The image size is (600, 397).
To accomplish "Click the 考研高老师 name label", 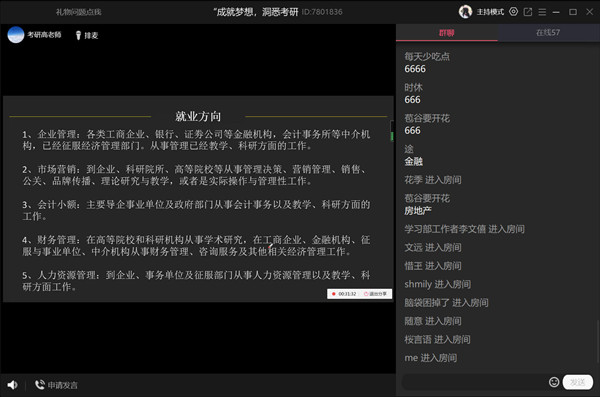I will click(44, 35).
